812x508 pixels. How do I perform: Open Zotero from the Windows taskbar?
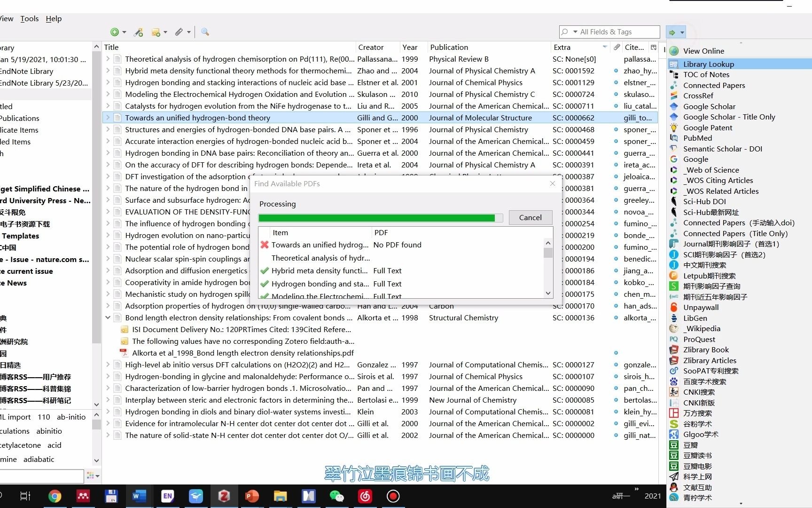224,496
